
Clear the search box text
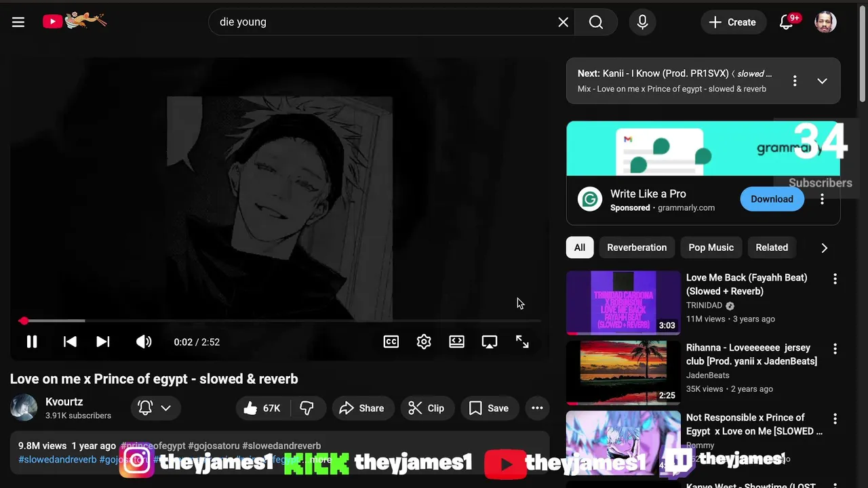(563, 22)
